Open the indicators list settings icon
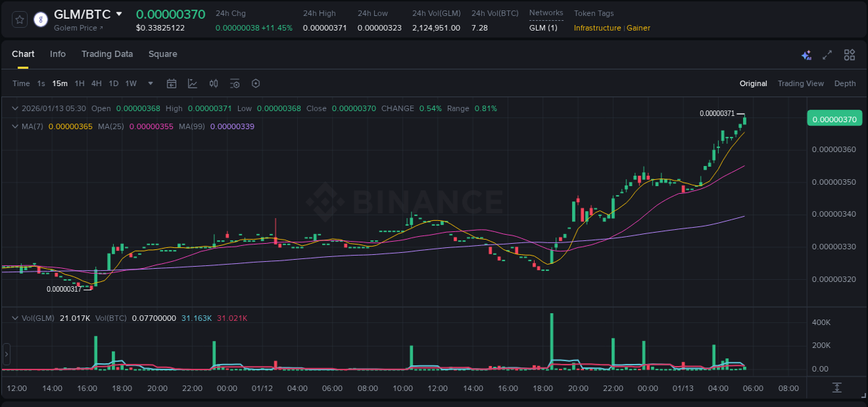868x407 pixels. point(235,83)
